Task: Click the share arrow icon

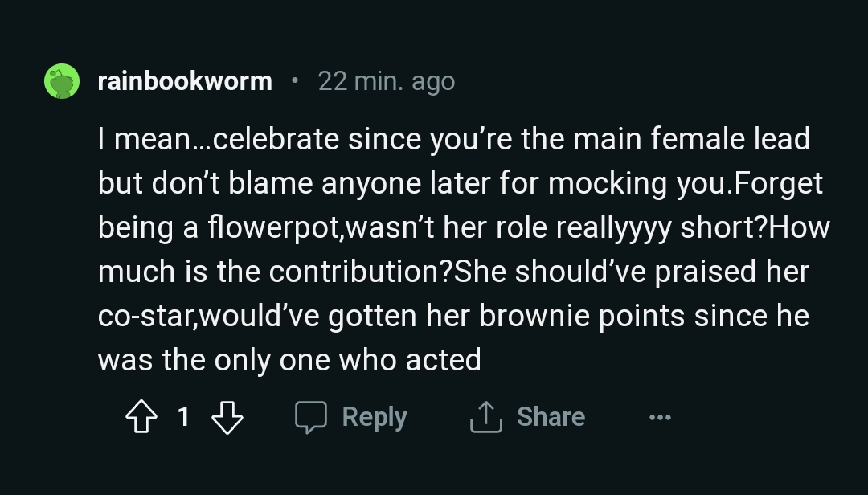Action: tap(485, 417)
